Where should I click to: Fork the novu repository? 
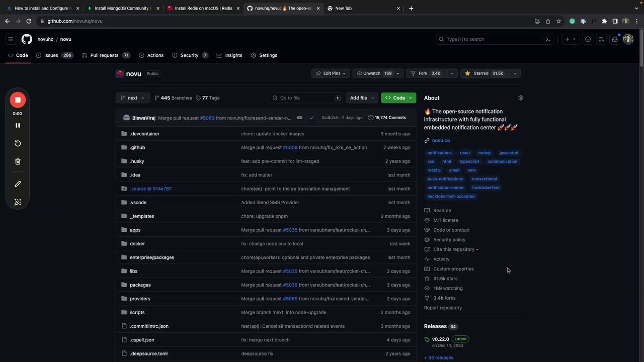point(426,73)
